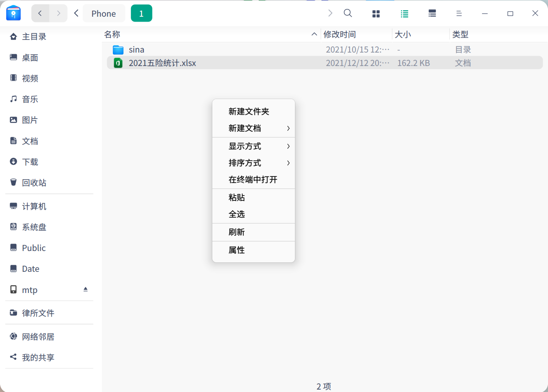This screenshot has height=392, width=548.
Task: Choose 粘贴 from the context menu
Action: [253, 198]
